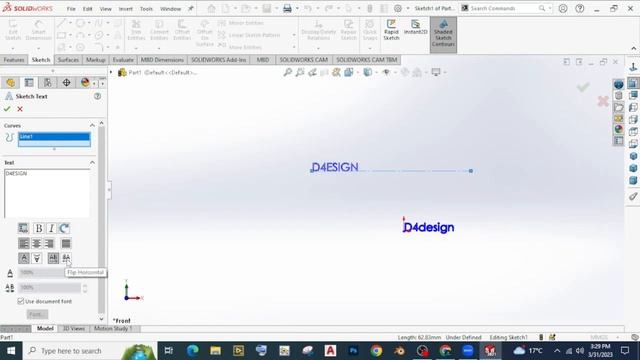Viewport: 640px width, 360px height.
Task: Show hidden system tray icons
Action: coord(557,351)
